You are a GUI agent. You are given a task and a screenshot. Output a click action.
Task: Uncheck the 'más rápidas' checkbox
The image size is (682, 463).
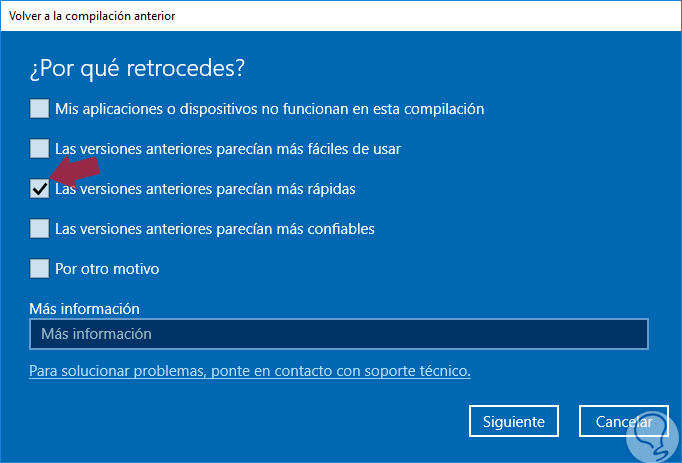tap(39, 188)
